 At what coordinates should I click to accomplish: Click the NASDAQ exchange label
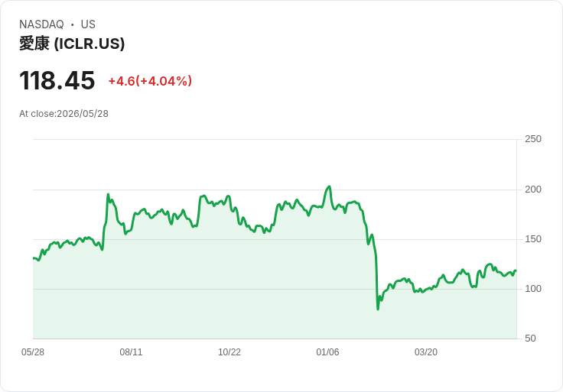[41, 24]
